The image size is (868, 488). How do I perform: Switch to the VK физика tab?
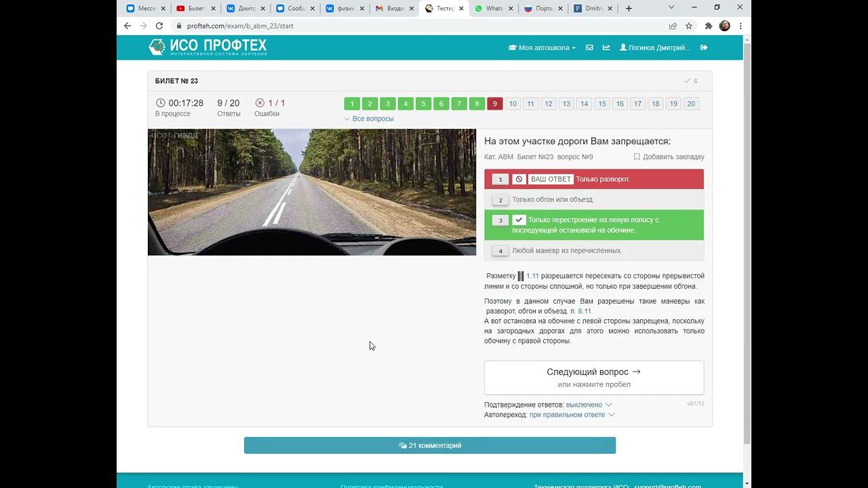344,8
